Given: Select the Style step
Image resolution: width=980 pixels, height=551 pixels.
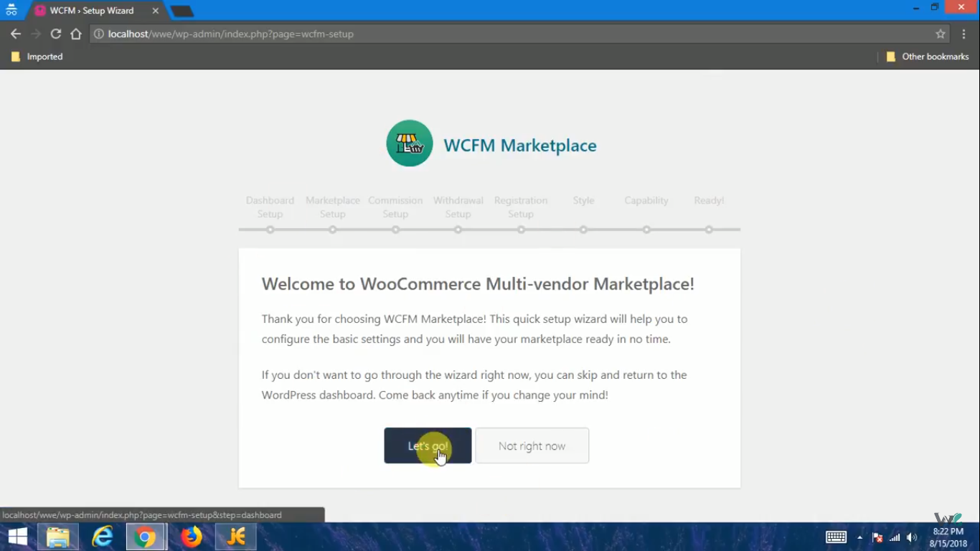Looking at the screenshot, I should click(583, 200).
